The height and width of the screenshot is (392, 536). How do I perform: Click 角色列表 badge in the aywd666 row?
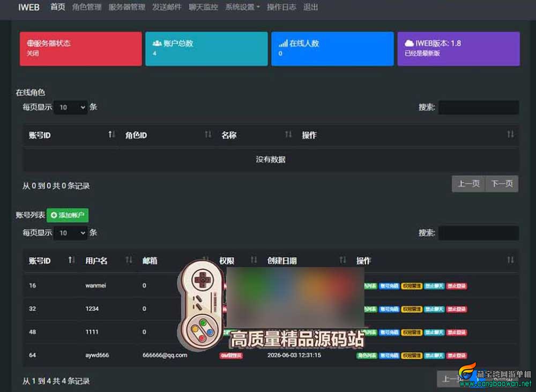point(367,356)
